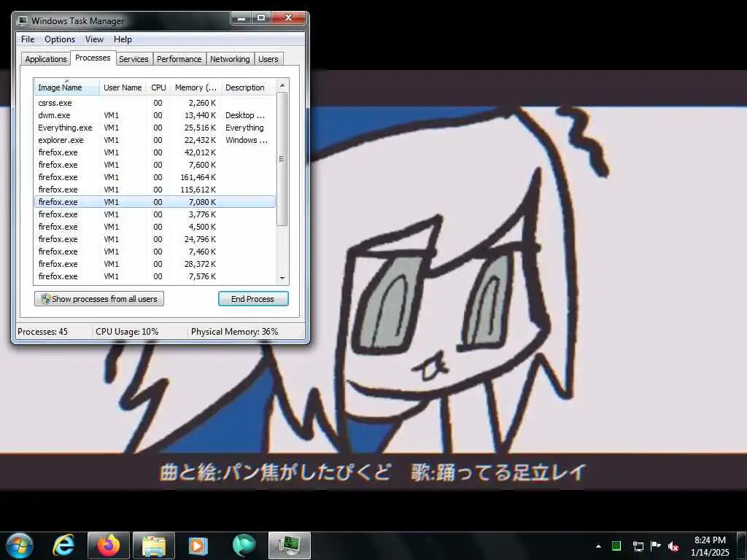Sort by the Memory column header
The width and height of the screenshot is (747, 560).
coord(196,87)
